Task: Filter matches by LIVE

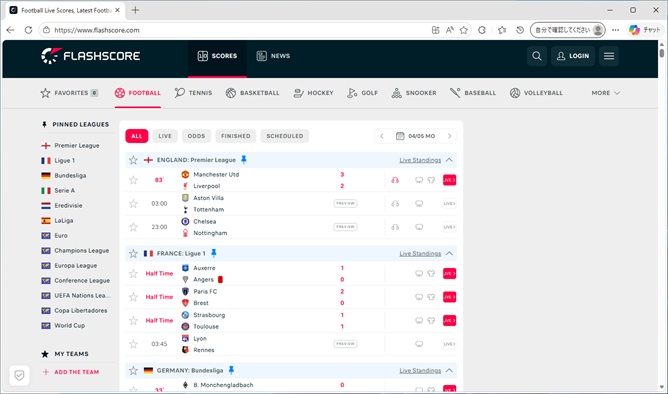Action: pos(165,136)
